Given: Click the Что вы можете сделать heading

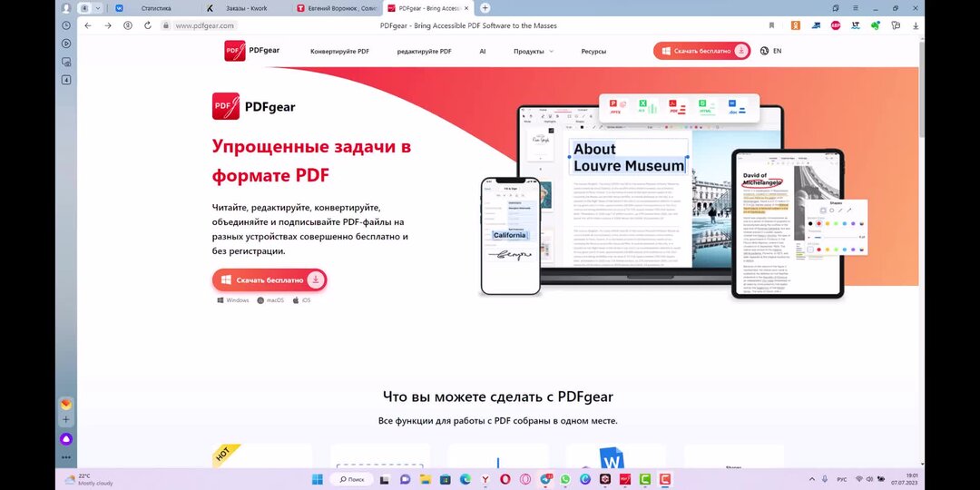Looking at the screenshot, I should pos(498,397).
